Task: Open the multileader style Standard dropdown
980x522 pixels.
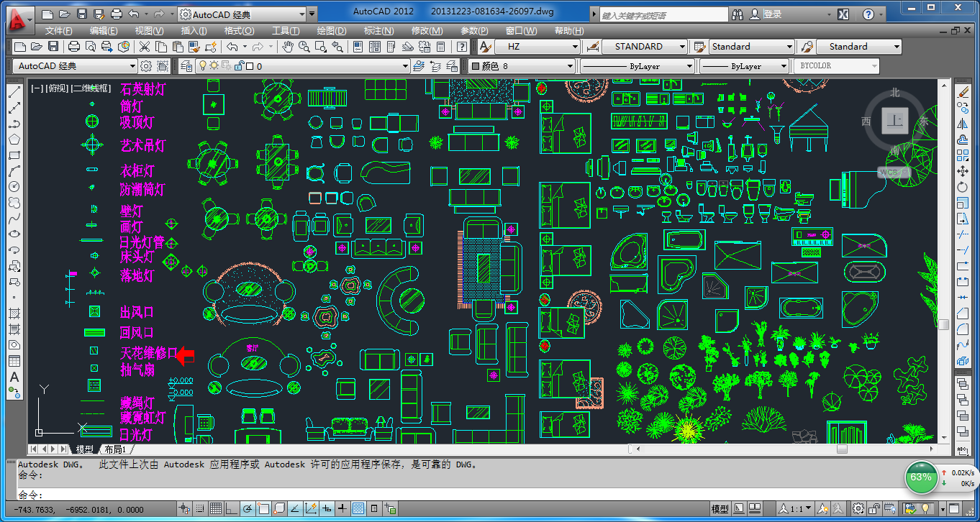Action: (858, 47)
